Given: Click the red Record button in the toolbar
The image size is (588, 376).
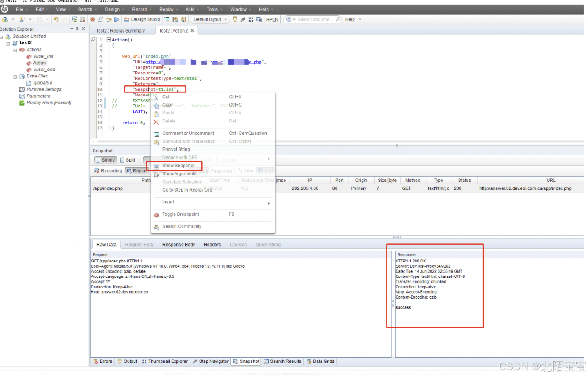Looking at the screenshot, I should pos(92,19).
